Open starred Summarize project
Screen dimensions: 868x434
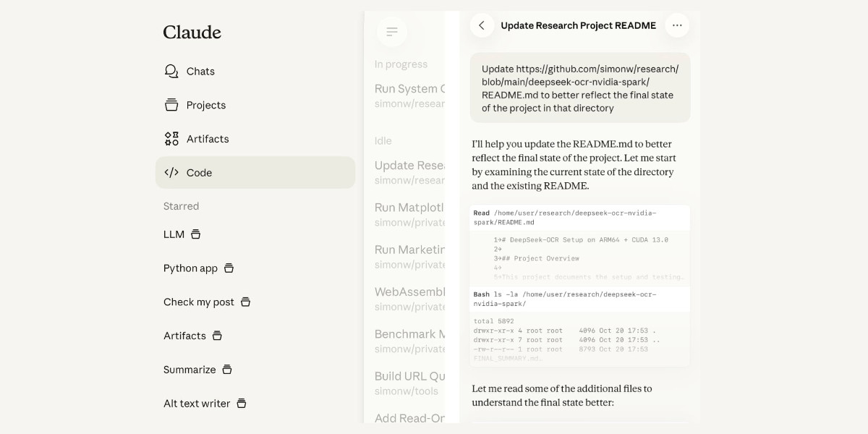(x=190, y=370)
